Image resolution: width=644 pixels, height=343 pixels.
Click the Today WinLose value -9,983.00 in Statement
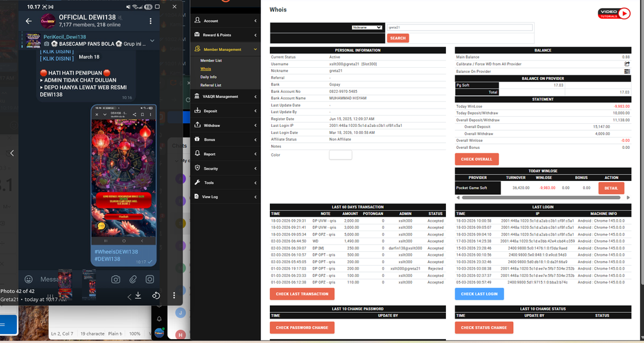(621, 106)
